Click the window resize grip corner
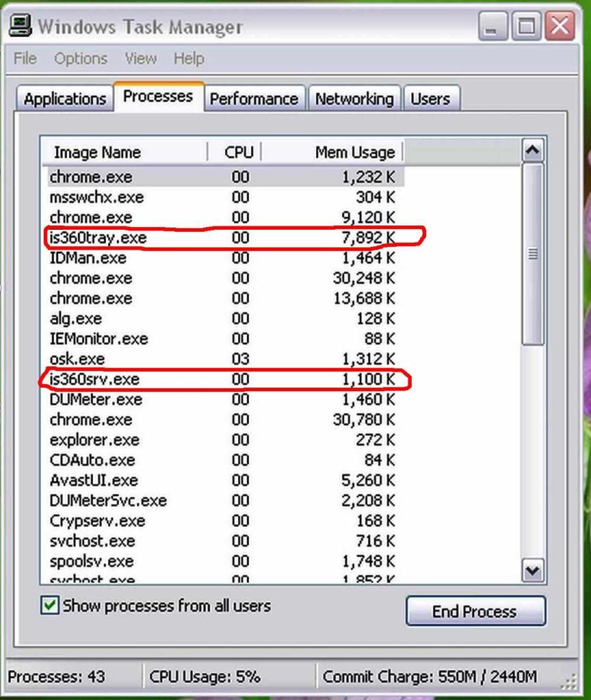This screenshot has width=591, height=700. [x=569, y=682]
